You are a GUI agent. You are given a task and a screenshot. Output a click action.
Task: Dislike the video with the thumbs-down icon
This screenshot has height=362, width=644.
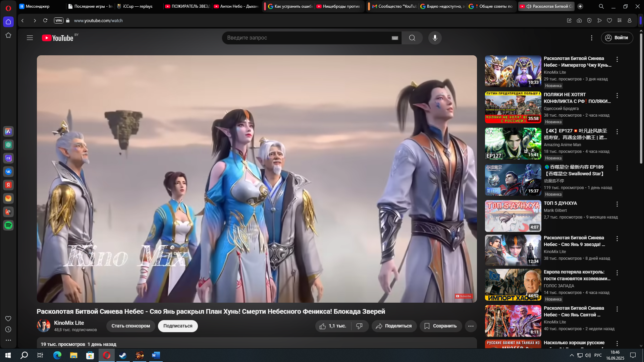[x=360, y=326]
